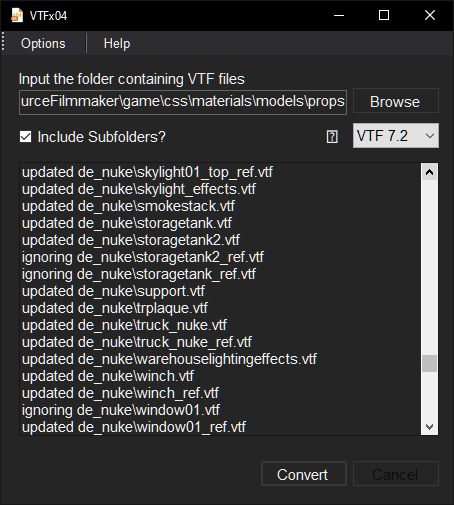Viewport: 454px width, 505px height.
Task: Click the scrollbar up arrow in log
Action: pos(429,172)
